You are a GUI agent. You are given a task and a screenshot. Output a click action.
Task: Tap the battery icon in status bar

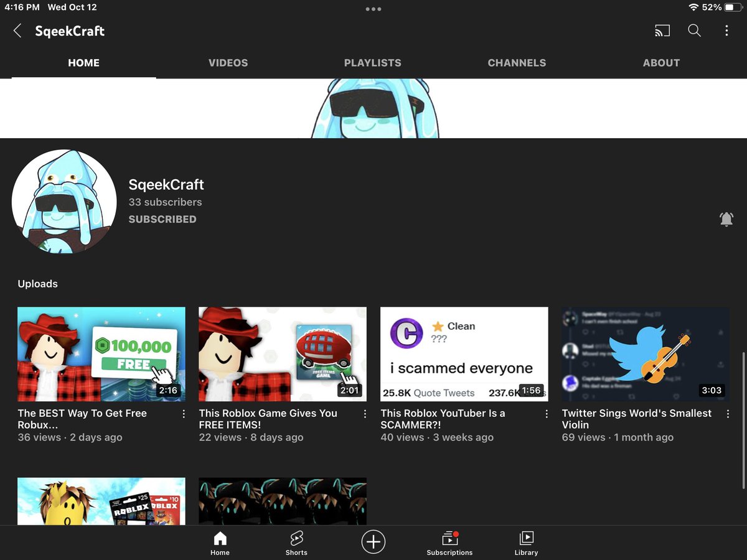point(733,7)
